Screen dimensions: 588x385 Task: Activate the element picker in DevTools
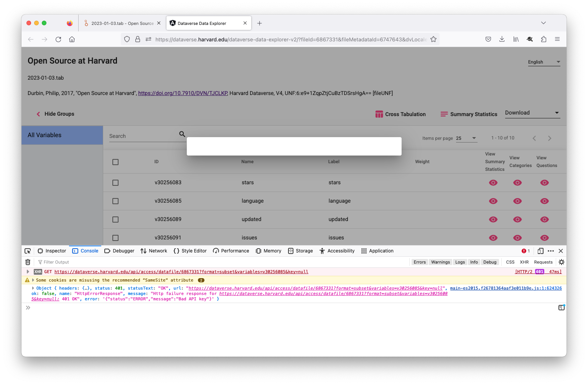(27, 251)
